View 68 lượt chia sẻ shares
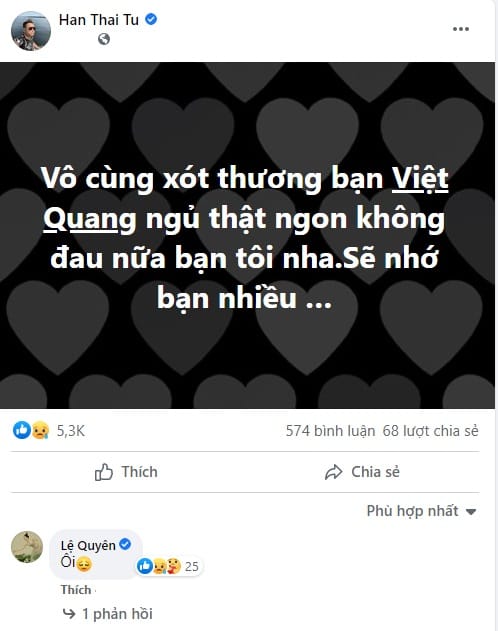The width and height of the screenshot is (498, 631). pyautogui.click(x=430, y=431)
